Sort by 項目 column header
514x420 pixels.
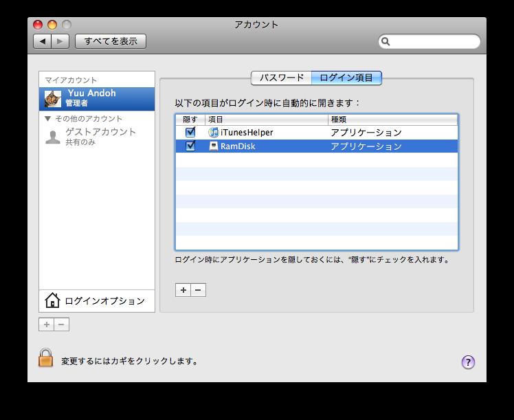(266, 120)
